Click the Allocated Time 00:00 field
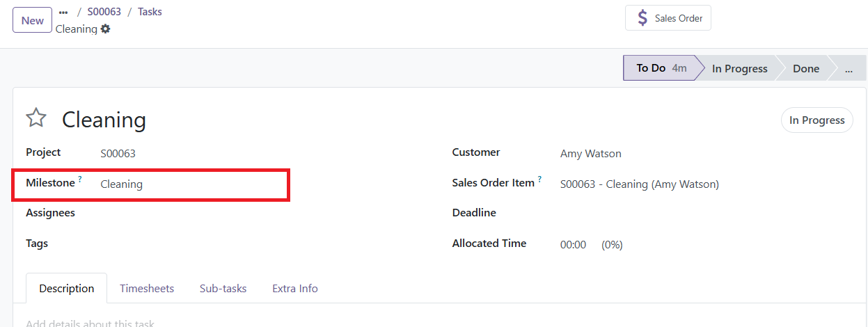The width and height of the screenshot is (868, 327). (x=574, y=245)
